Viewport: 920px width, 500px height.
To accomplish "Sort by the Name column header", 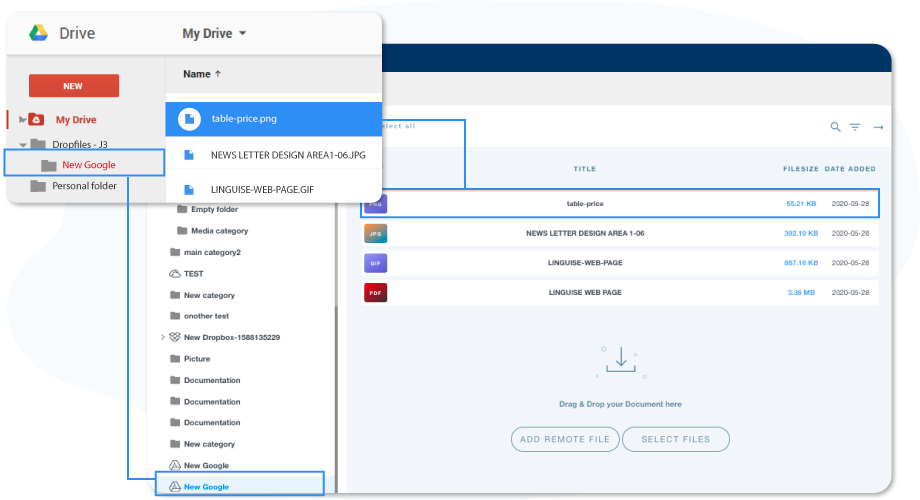I will click(197, 74).
